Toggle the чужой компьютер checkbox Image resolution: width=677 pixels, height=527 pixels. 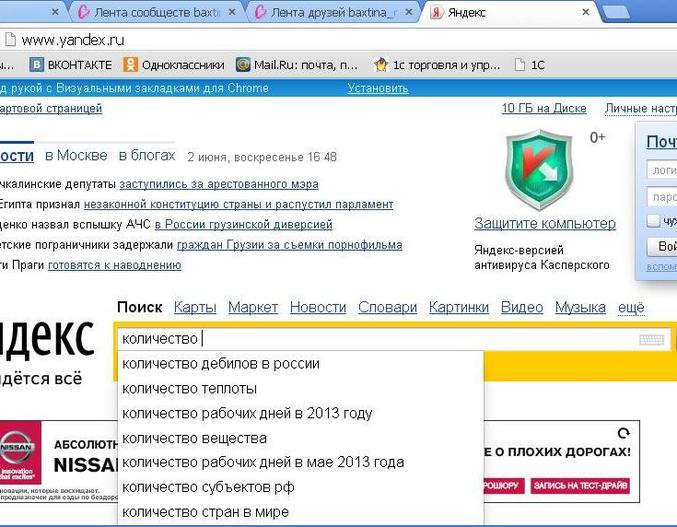[x=653, y=220]
